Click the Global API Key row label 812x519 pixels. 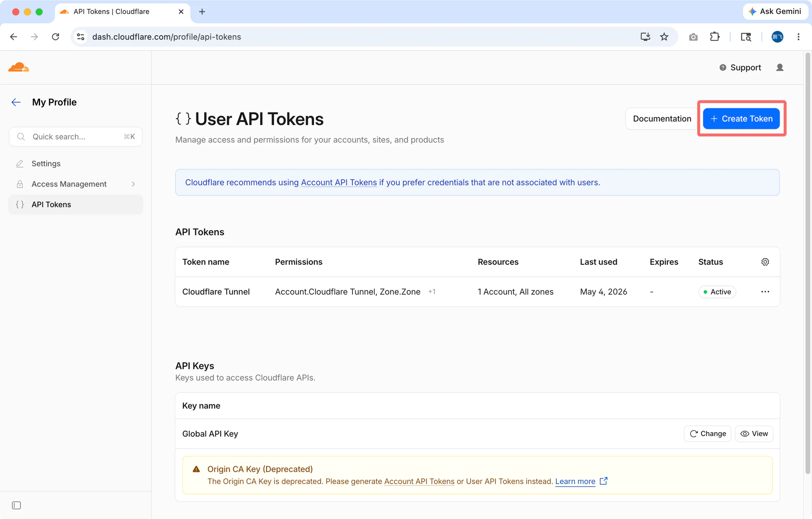point(210,434)
